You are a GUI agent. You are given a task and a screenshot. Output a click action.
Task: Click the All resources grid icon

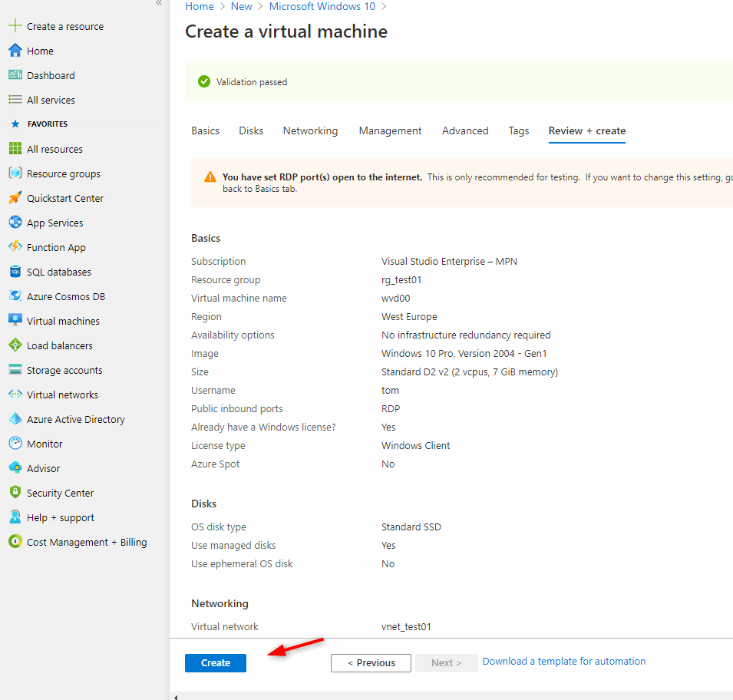click(x=15, y=149)
